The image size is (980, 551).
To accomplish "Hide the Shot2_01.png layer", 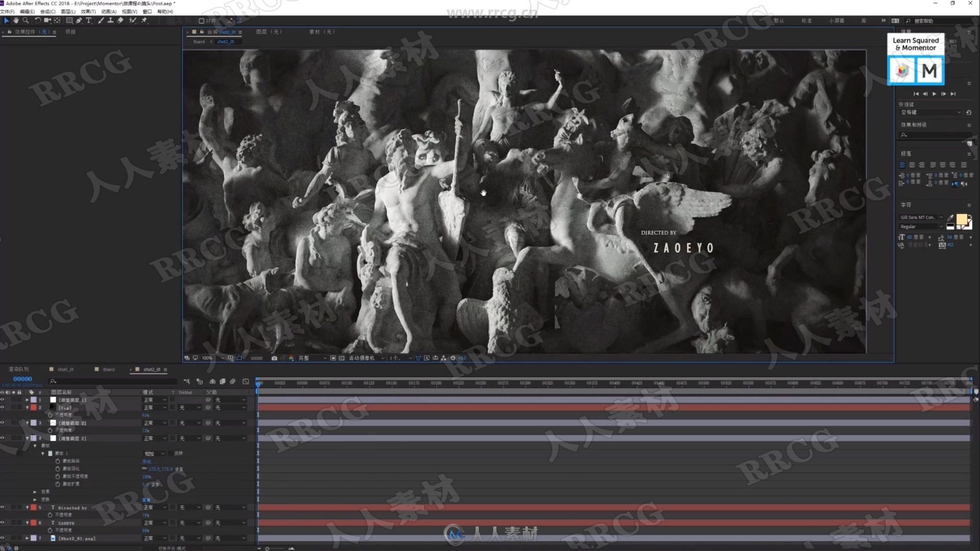I will (x=3, y=538).
